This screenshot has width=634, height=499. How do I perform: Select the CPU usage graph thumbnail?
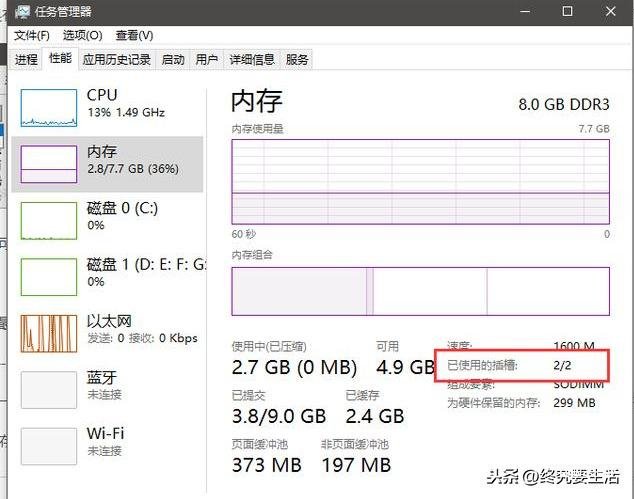(x=49, y=108)
